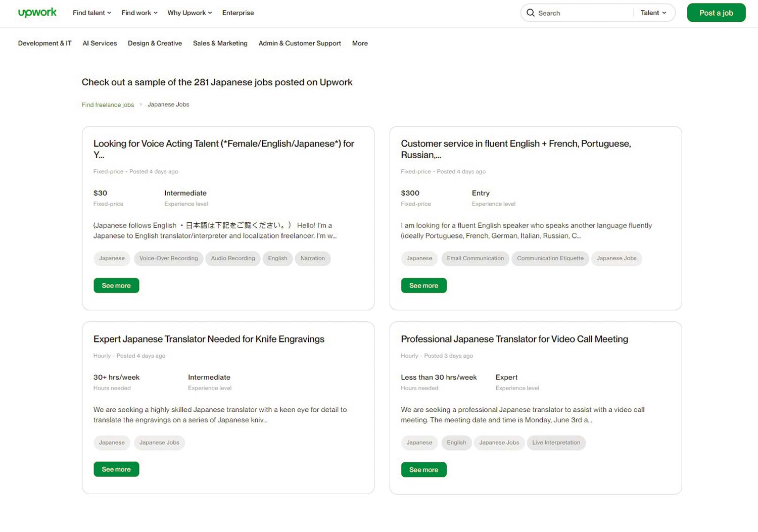Select the Development & IT category

45,43
